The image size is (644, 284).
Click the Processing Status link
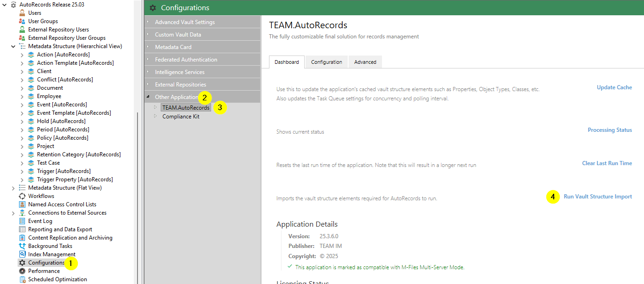pyautogui.click(x=610, y=130)
